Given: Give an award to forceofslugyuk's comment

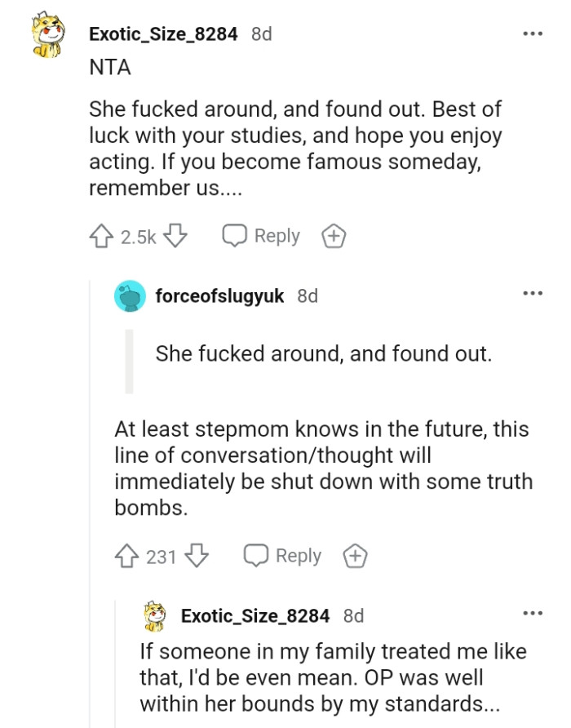Looking at the screenshot, I should point(355,556).
